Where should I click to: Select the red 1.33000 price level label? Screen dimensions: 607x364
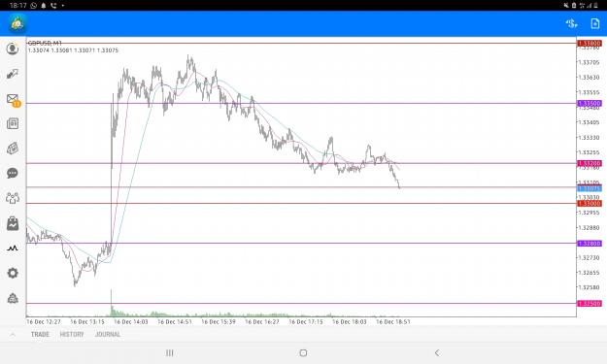click(x=590, y=203)
